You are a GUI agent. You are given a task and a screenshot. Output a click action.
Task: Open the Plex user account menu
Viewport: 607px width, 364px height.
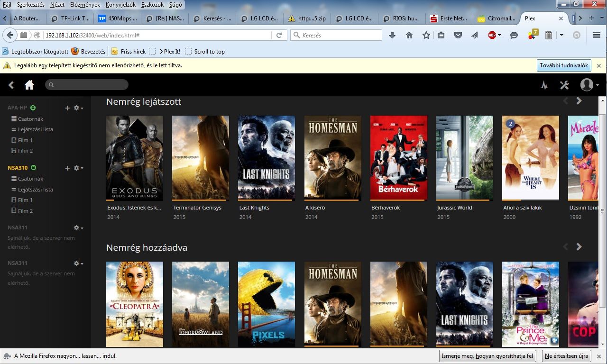tap(589, 85)
